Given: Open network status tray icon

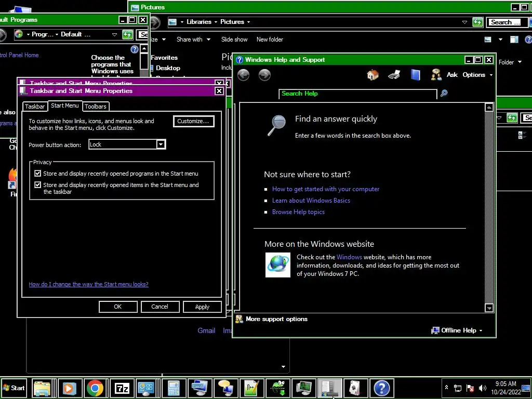Looking at the screenshot, I should (458, 388).
